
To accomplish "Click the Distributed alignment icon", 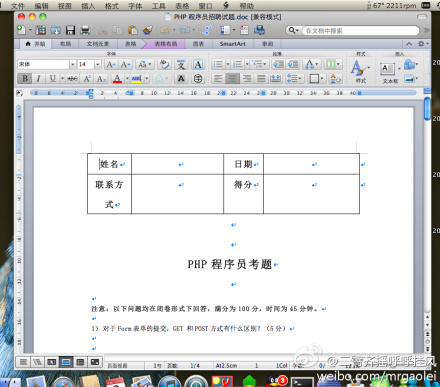I will [275, 79].
